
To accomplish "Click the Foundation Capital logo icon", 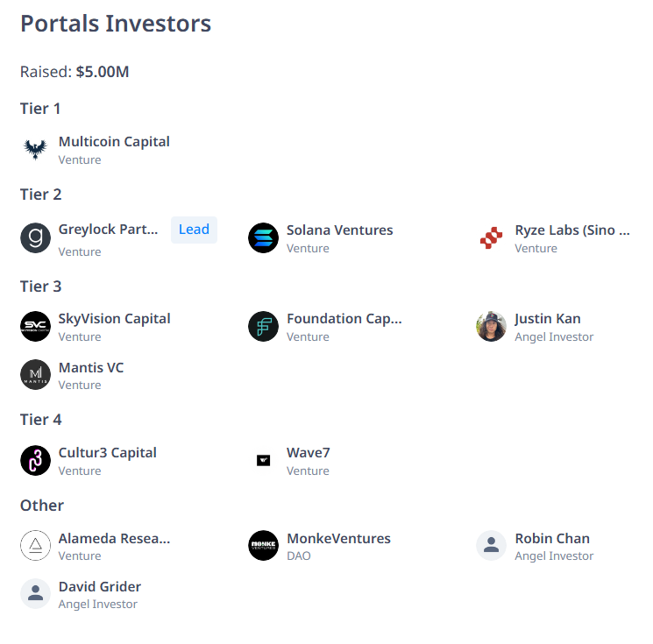I will [263, 326].
